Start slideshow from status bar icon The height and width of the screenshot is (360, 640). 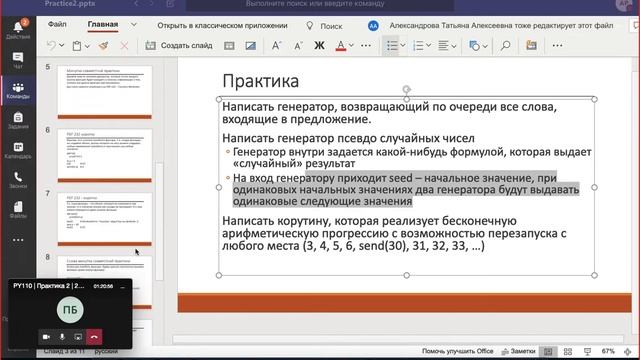587,351
